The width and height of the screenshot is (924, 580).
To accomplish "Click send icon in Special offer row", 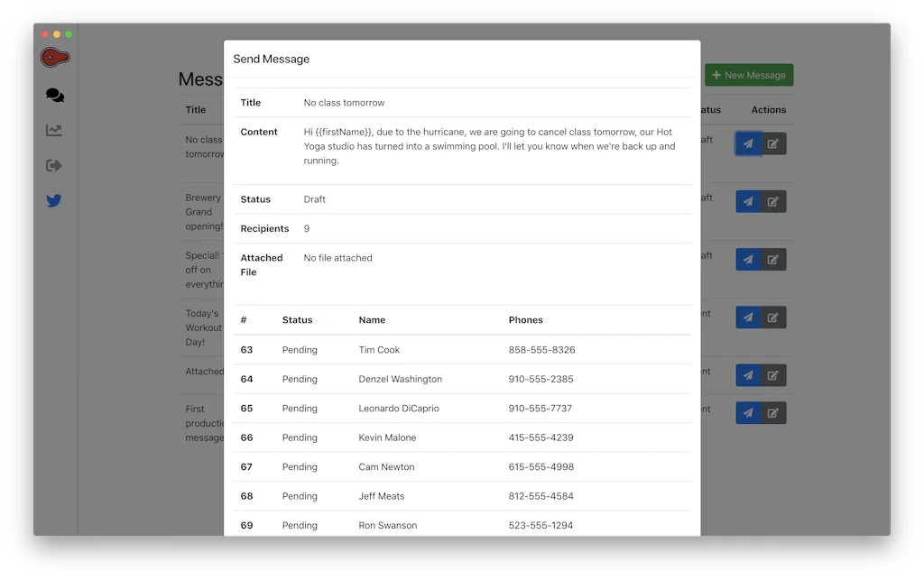I will [748, 260].
